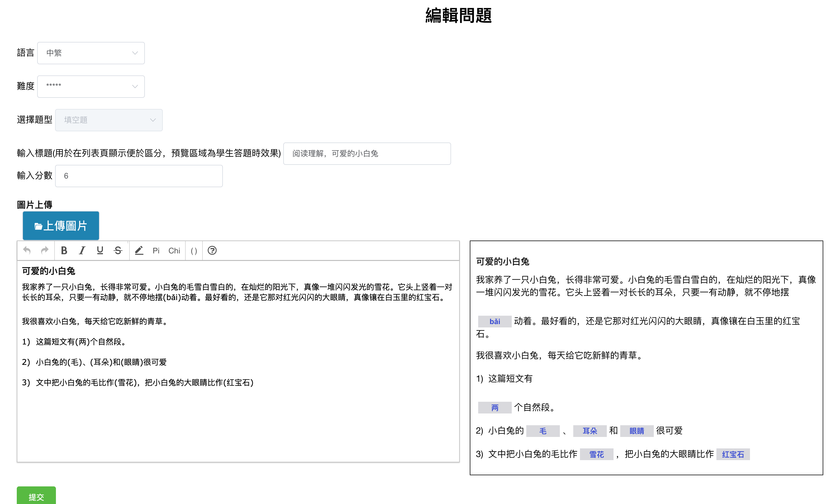
Task: Click the 眼睛 blank in preview
Action: point(637,431)
